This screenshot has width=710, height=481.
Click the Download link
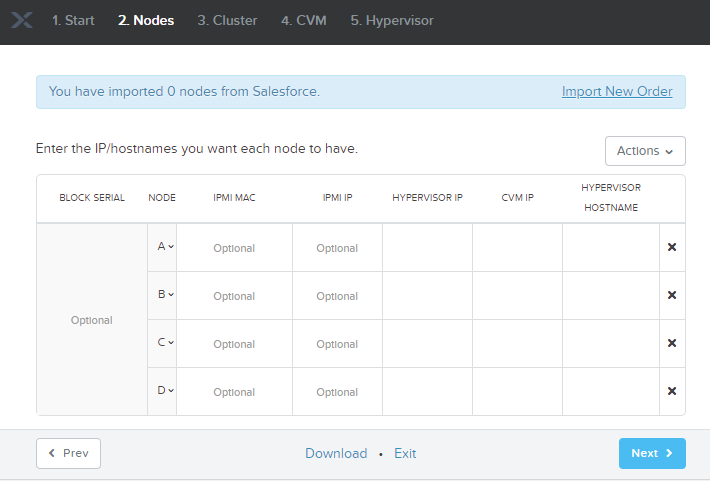(x=336, y=453)
